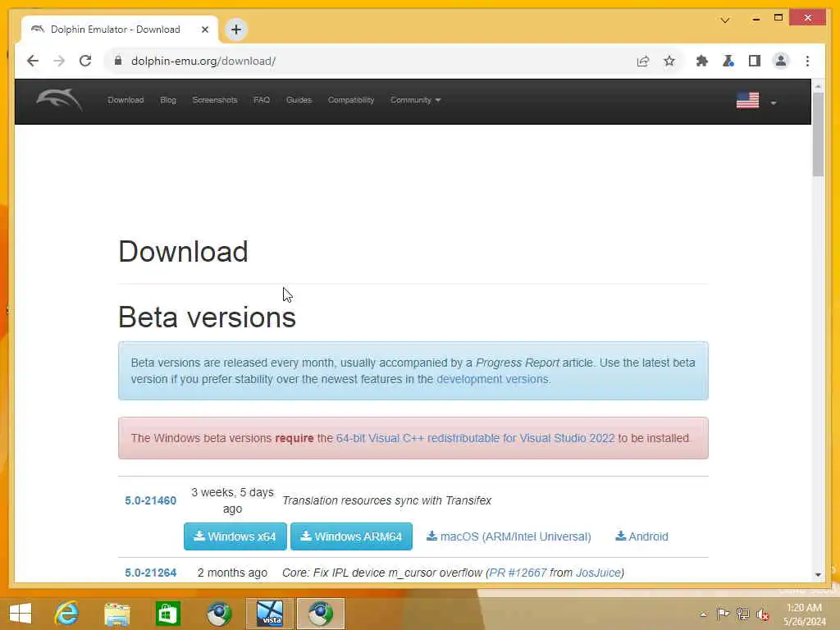Click the Translation resources sync with Transifex text
Screen dimensions: 840x630
point(387,500)
